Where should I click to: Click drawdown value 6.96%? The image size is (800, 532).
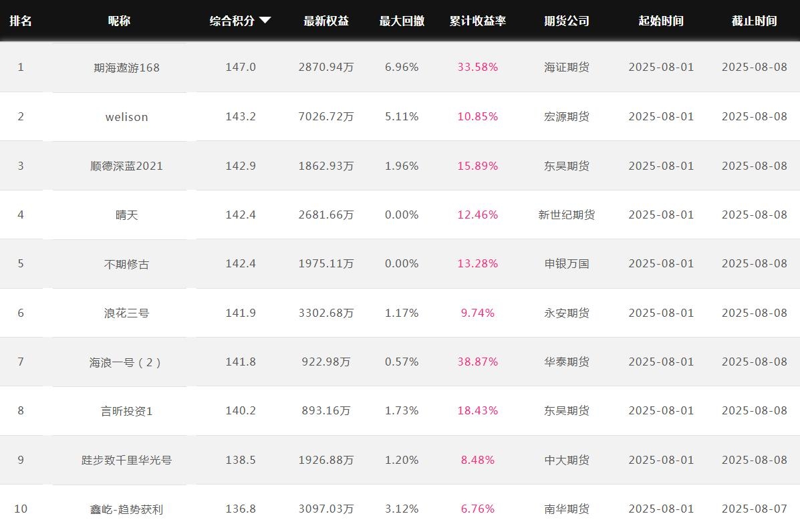[x=402, y=67]
